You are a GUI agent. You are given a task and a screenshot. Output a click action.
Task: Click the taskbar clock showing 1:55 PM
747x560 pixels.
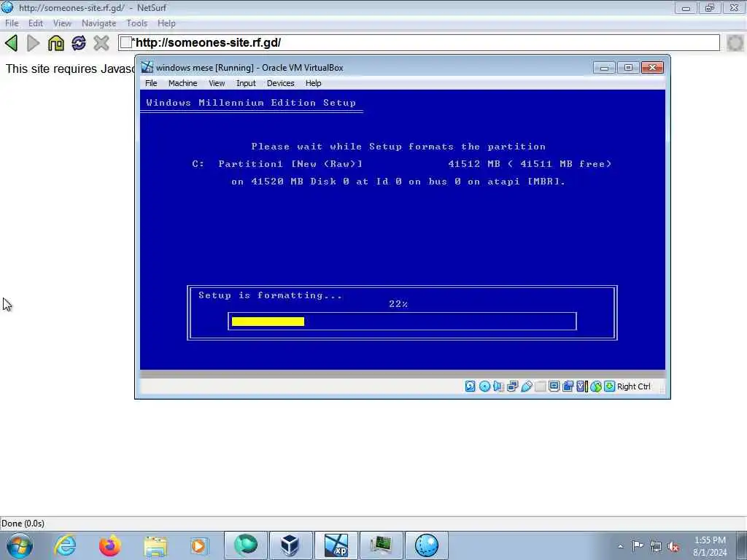click(710, 546)
